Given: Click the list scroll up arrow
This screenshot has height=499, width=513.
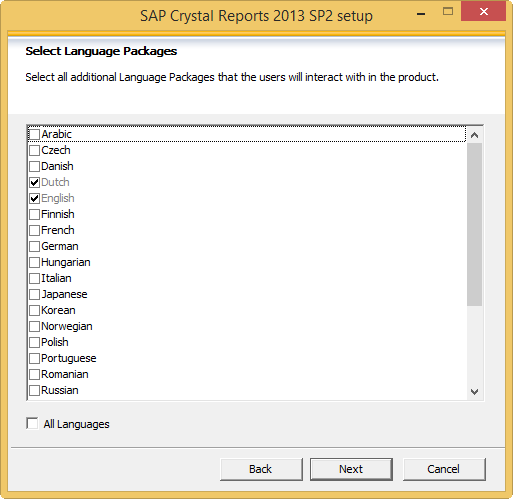Looking at the screenshot, I should (474, 135).
